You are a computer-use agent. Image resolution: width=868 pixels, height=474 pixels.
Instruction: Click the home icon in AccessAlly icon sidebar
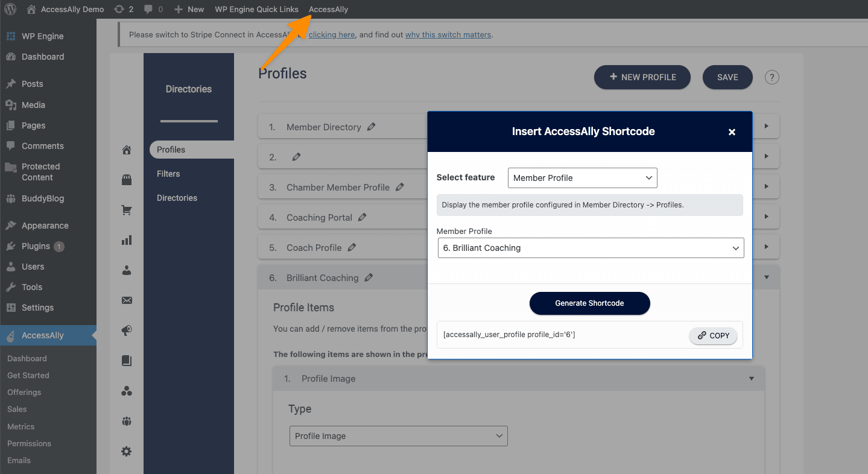tap(127, 150)
